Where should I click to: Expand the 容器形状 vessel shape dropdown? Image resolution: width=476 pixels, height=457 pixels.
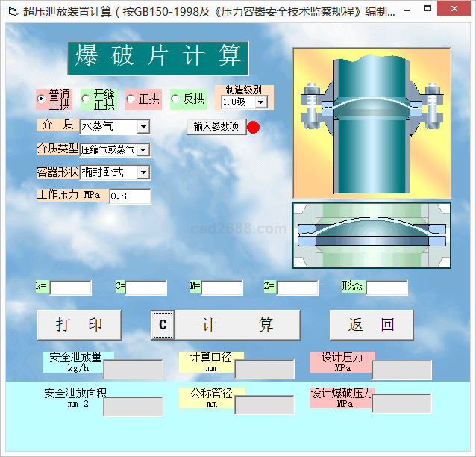click(143, 172)
